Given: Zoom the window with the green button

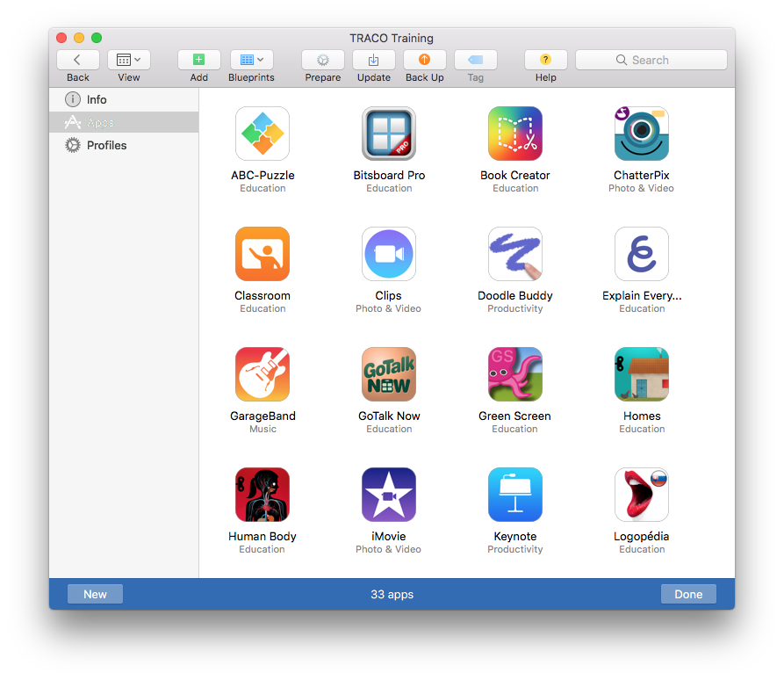Looking at the screenshot, I should point(97,38).
